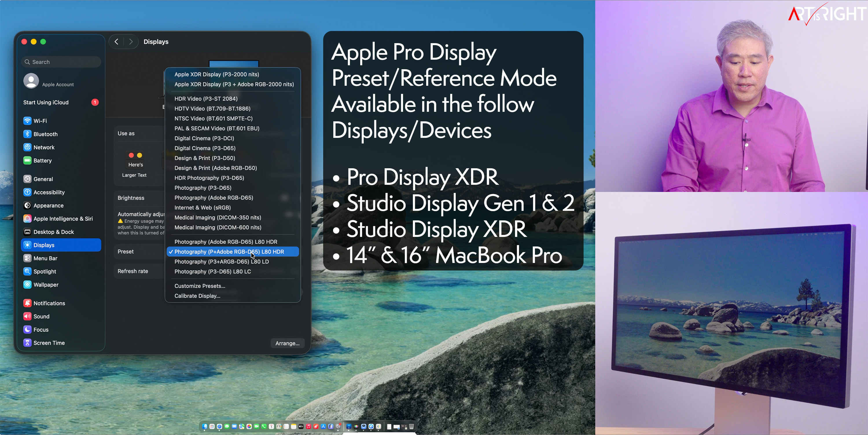Select Medical Imaging (DICOM-600 nits) preset
This screenshot has width=868, height=435.
click(x=233, y=227)
